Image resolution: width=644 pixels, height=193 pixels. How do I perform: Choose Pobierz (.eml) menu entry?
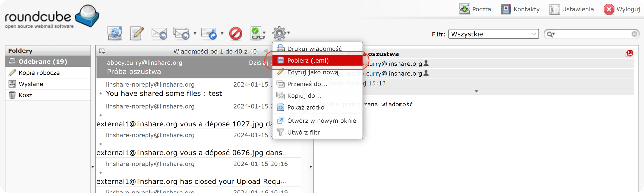coord(317,60)
